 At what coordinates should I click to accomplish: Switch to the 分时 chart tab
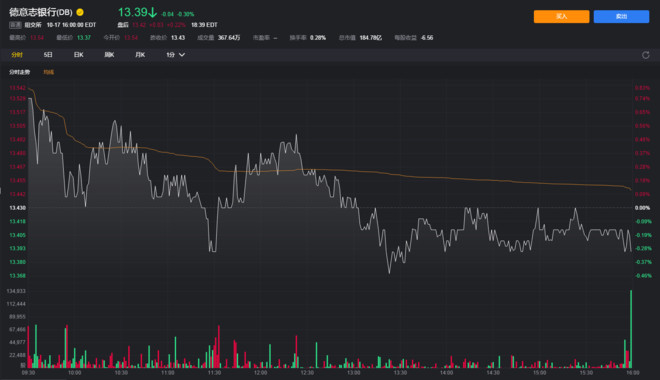click(17, 55)
